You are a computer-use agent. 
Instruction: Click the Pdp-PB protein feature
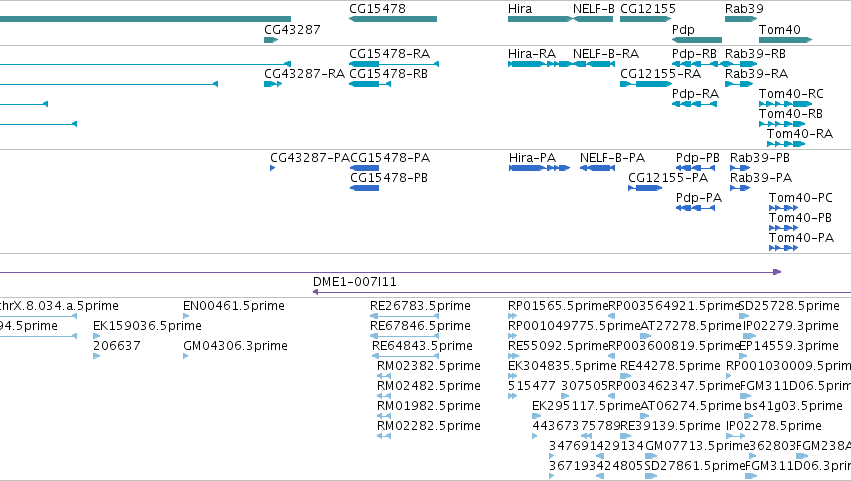pyautogui.click(x=695, y=168)
